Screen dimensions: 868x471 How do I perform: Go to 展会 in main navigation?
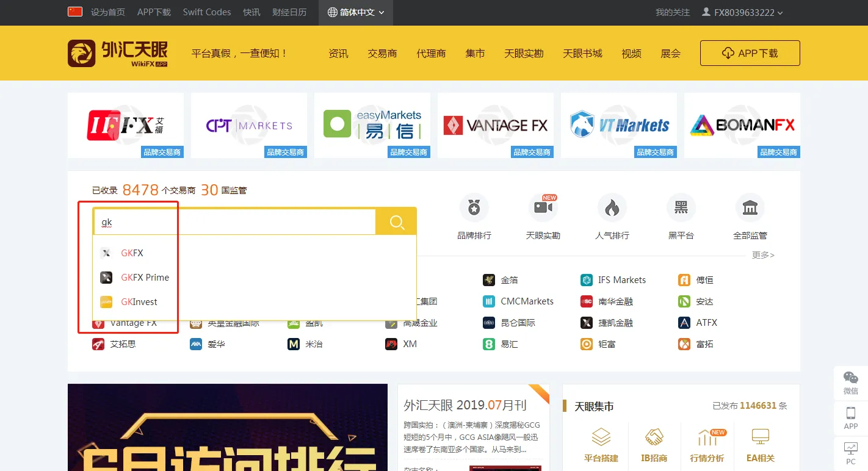pyautogui.click(x=670, y=53)
